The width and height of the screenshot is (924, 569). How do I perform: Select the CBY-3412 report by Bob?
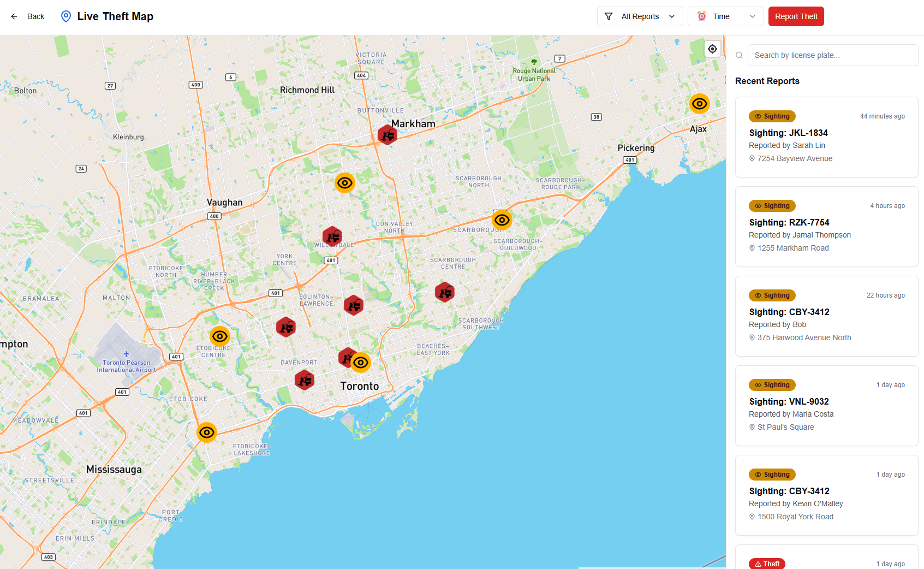coord(827,316)
